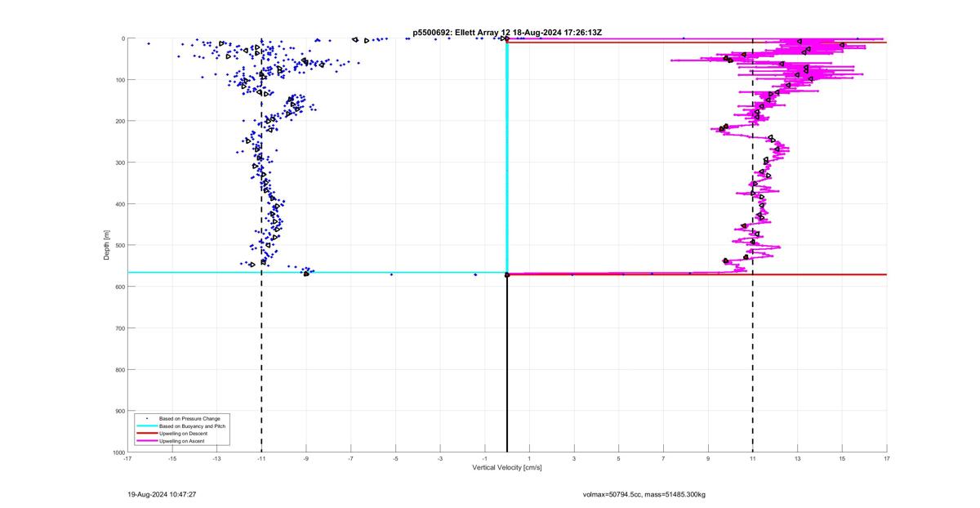The width and height of the screenshot is (980, 508).
Task: Click depth tick label '800'
Action: pos(119,369)
